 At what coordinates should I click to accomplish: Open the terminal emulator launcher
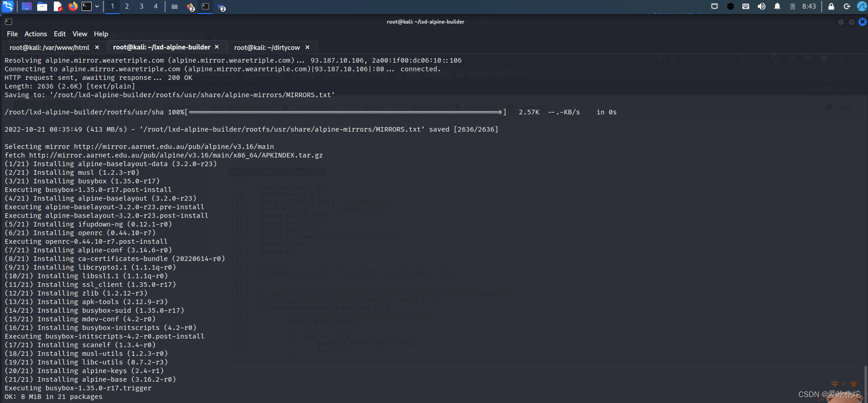pyautogui.click(x=87, y=6)
